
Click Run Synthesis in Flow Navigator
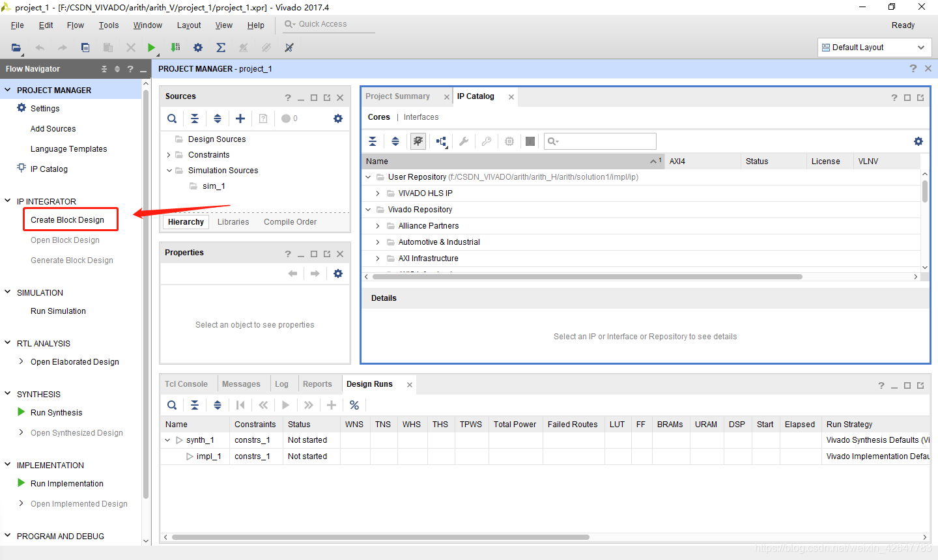pyautogui.click(x=56, y=413)
